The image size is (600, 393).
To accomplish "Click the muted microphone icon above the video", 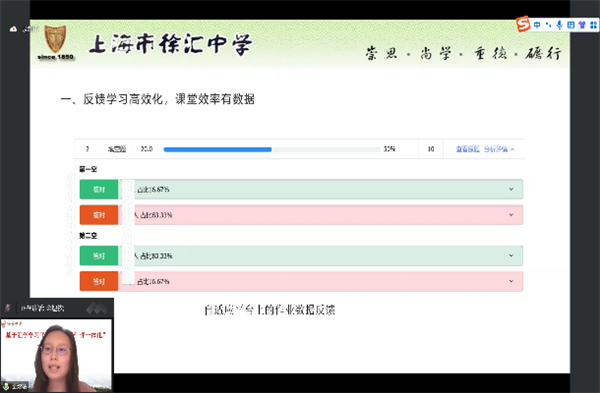I will (8, 308).
